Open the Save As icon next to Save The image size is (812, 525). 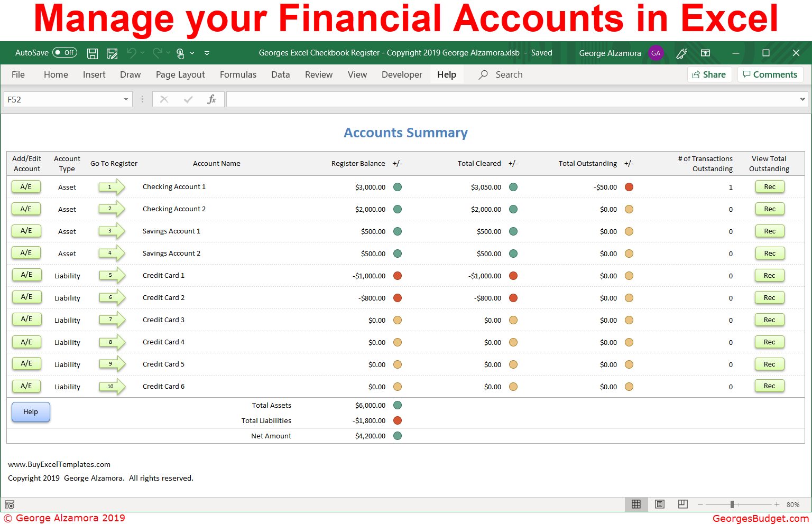click(x=112, y=53)
